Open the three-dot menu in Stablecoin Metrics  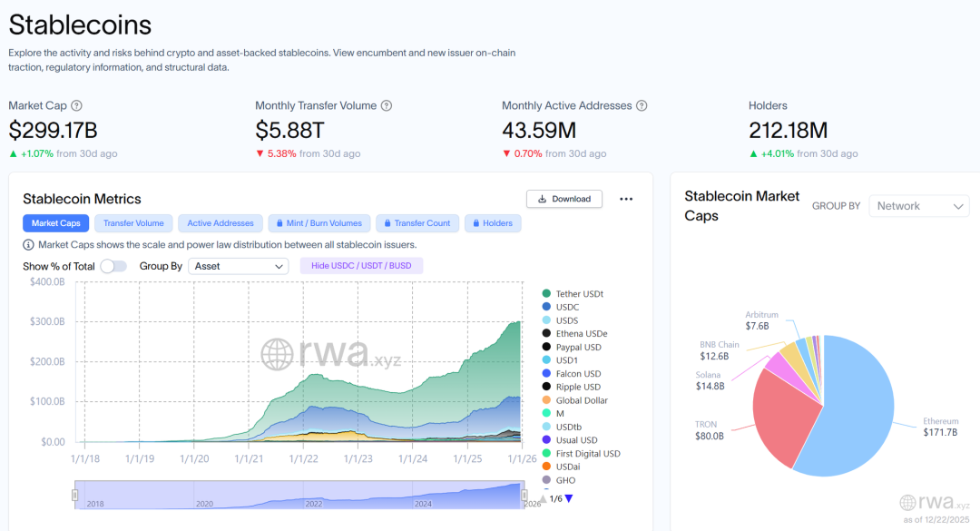[625, 199]
